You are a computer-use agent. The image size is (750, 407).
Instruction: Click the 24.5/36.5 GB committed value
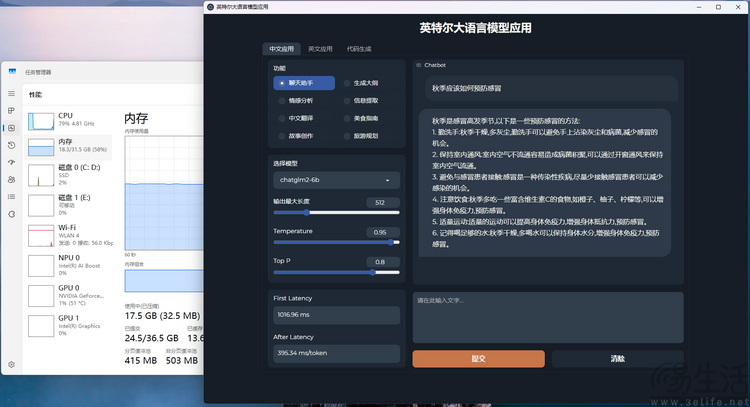152,338
